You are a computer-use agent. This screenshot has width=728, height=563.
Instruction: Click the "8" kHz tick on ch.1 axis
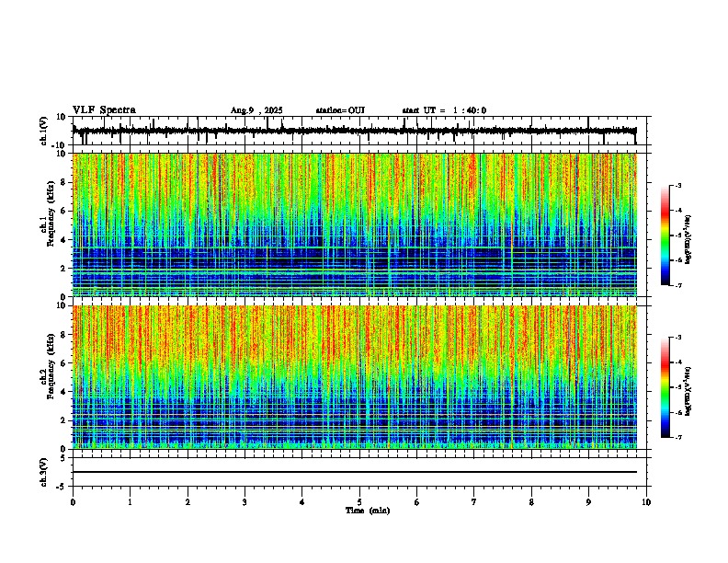64,182
